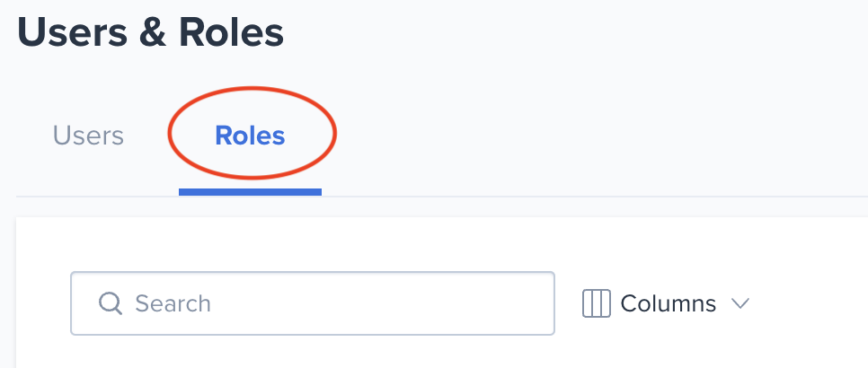Click the search lens inside the input box
868x368 pixels.
[111, 303]
